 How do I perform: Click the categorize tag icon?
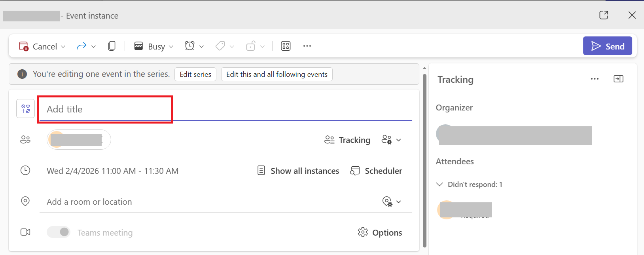coord(221,46)
